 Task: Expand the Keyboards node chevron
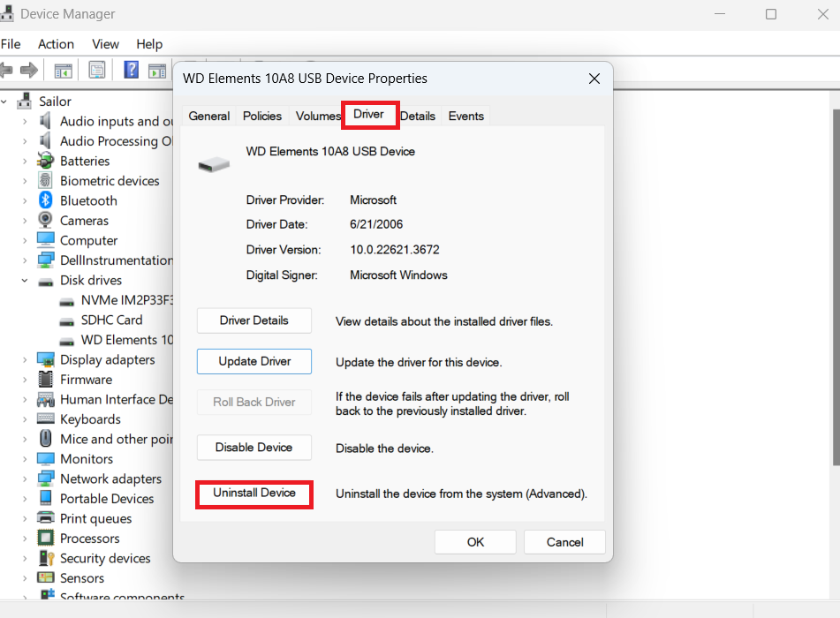25,419
